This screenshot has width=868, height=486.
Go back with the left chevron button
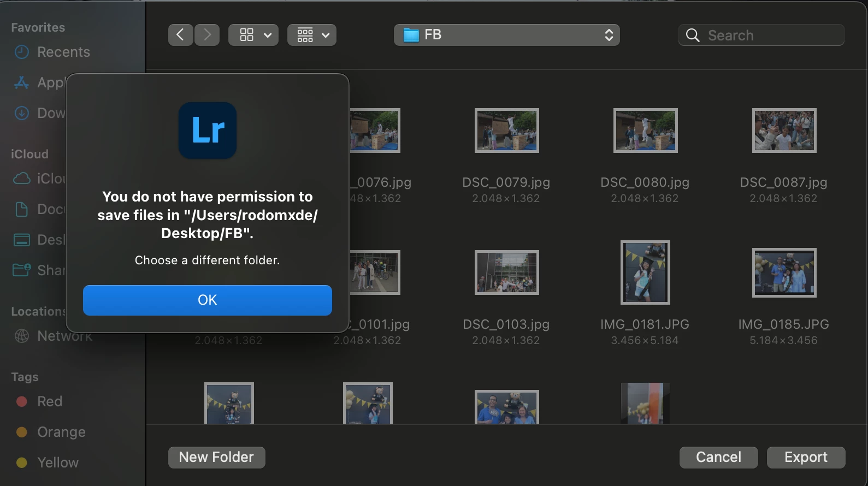click(180, 35)
